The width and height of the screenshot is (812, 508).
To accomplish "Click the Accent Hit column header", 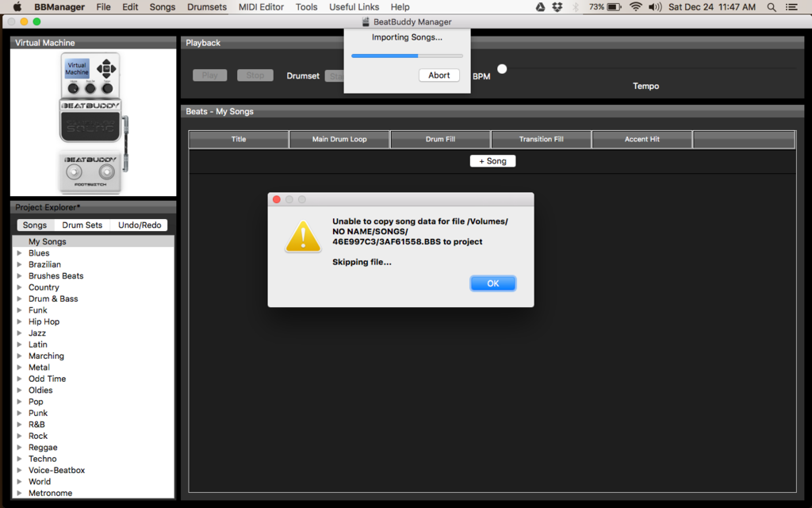I will click(642, 140).
